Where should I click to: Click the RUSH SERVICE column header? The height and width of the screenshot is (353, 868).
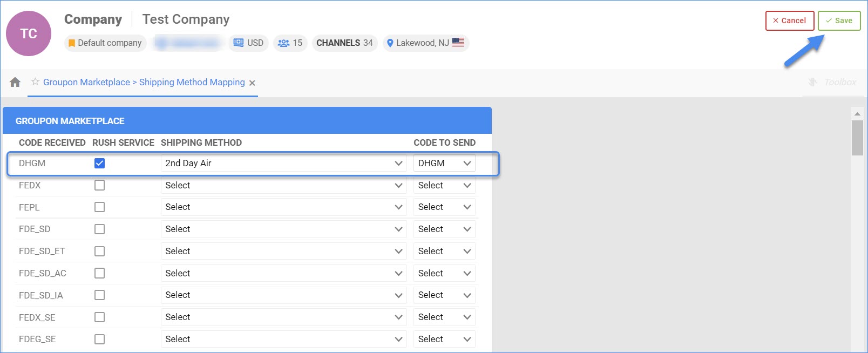pos(124,142)
